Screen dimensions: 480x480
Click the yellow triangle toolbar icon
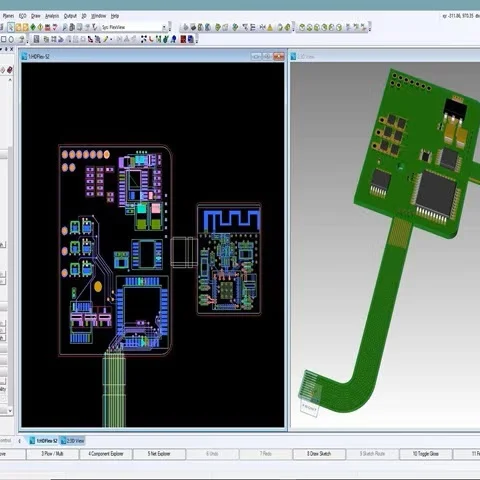coord(270,27)
